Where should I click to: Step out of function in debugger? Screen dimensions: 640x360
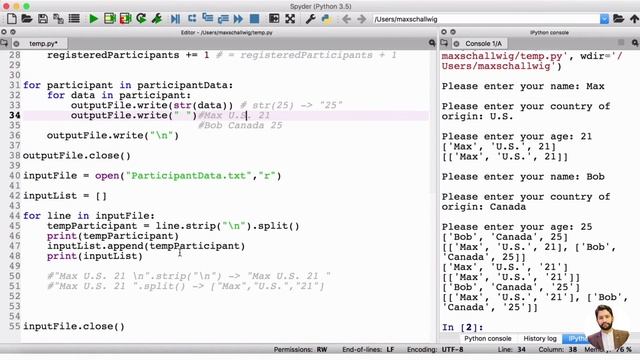pyautogui.click(x=223, y=19)
